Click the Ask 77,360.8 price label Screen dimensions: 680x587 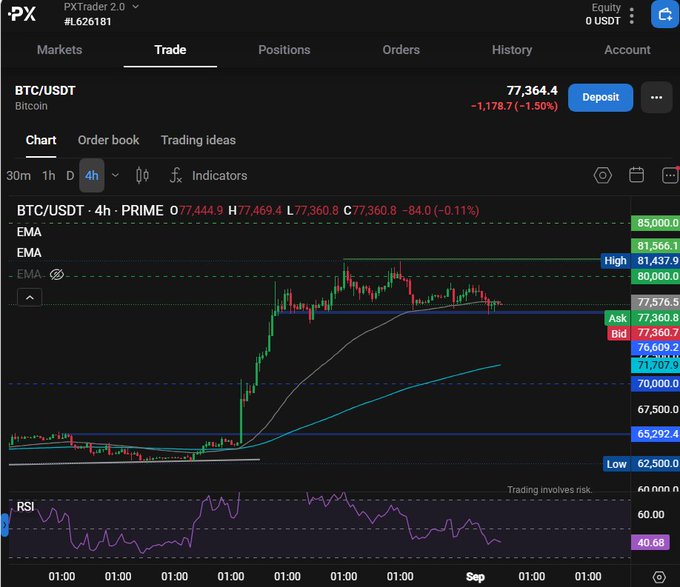click(642, 318)
